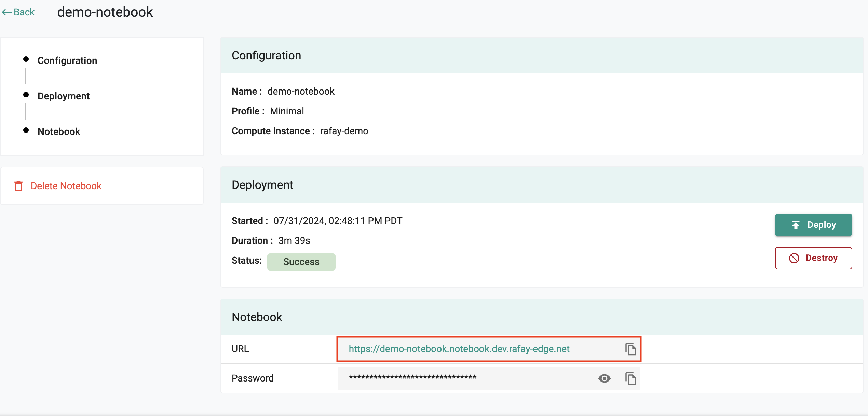Go back using the Back arrow link
The image size is (868, 416).
(x=18, y=12)
